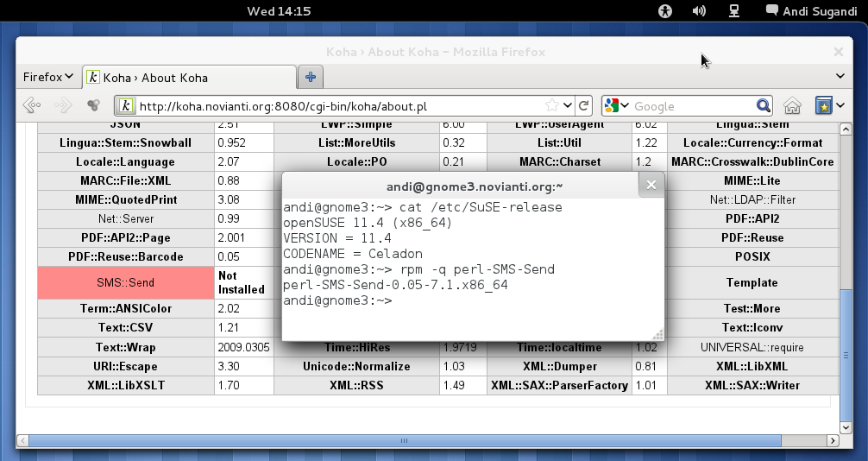868x461 pixels.
Task: Click the vertical scrollbar up arrow
Action: click(846, 129)
